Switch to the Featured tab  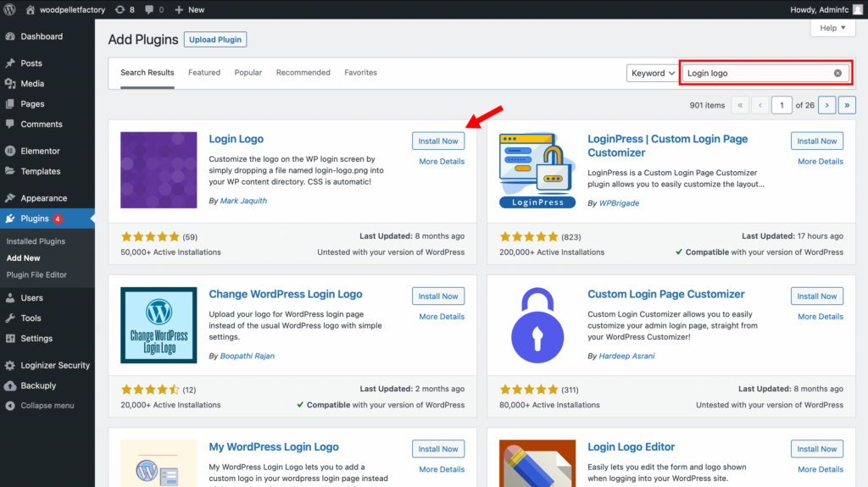pos(204,73)
